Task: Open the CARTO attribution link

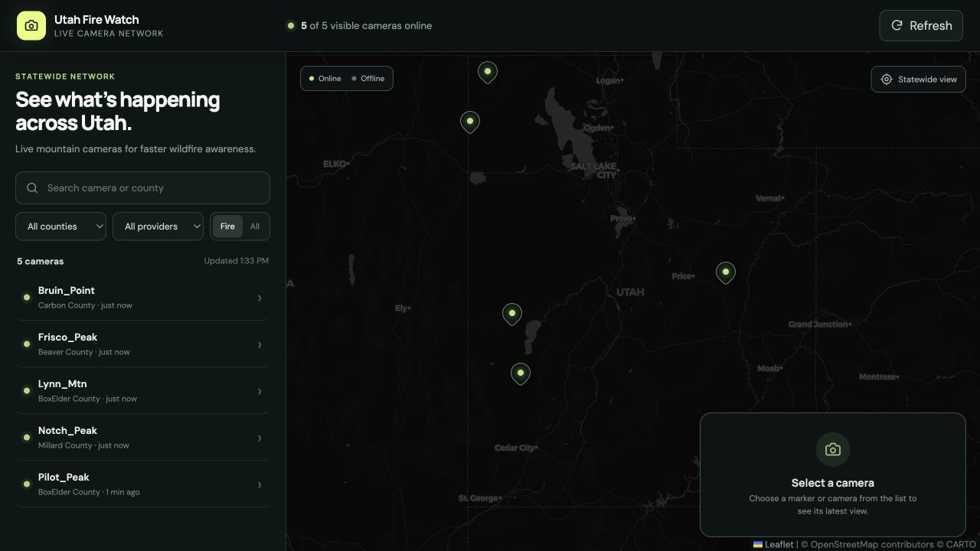Action: (x=961, y=545)
